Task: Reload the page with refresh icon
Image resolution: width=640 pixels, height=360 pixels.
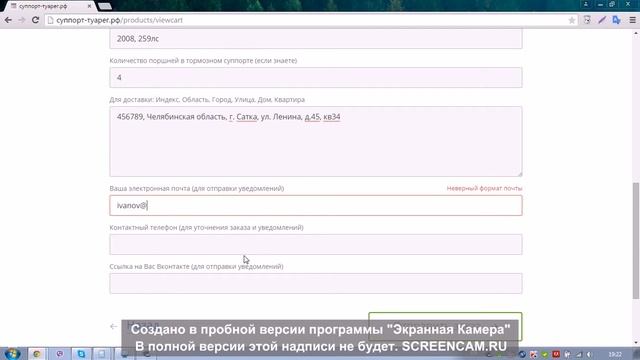Action: (36, 20)
